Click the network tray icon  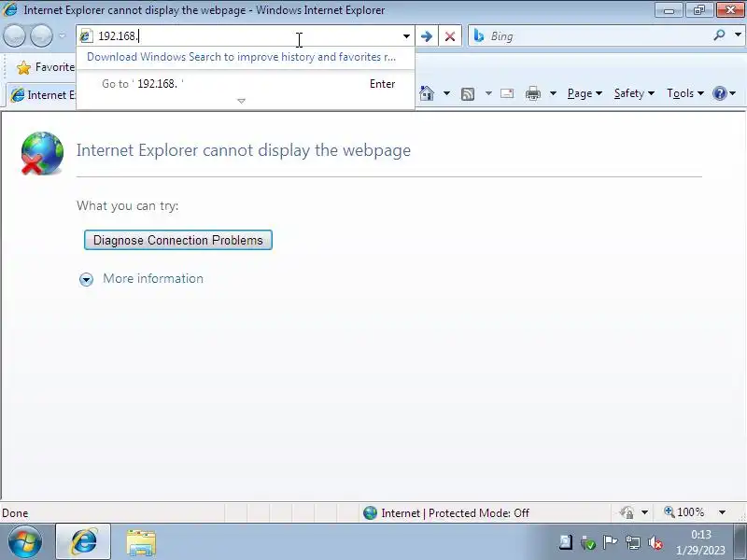pyautogui.click(x=633, y=542)
